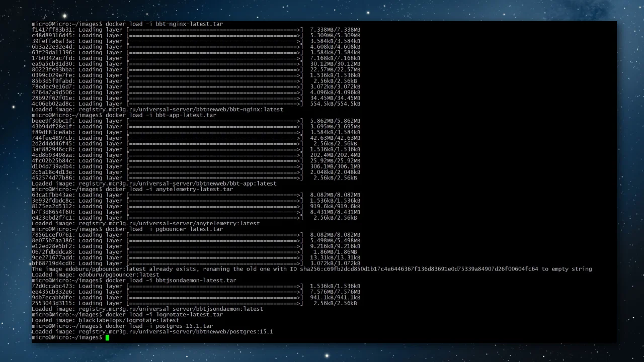Viewport: 644px width, 362px height.
Task: Click the '202.4MB/202.4MB' size value
Action: coord(335,155)
